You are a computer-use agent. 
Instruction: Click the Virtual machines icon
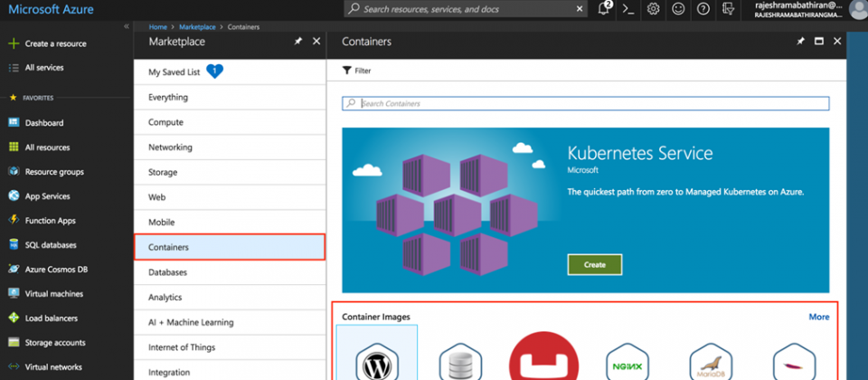14,293
